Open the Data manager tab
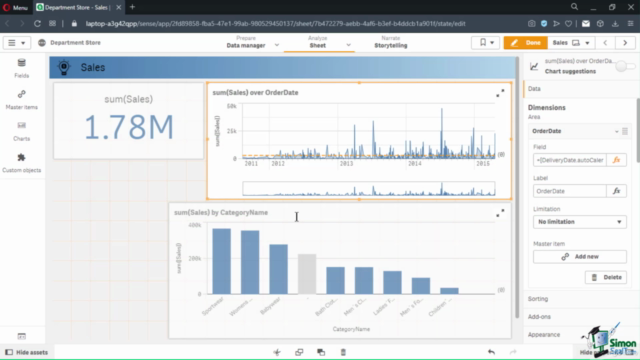Viewport: 640px width, 360px height. (x=246, y=42)
